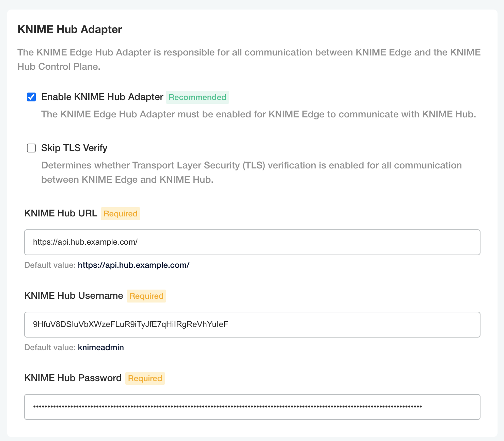Click the KNIME Hub URL label

pyautogui.click(x=61, y=213)
